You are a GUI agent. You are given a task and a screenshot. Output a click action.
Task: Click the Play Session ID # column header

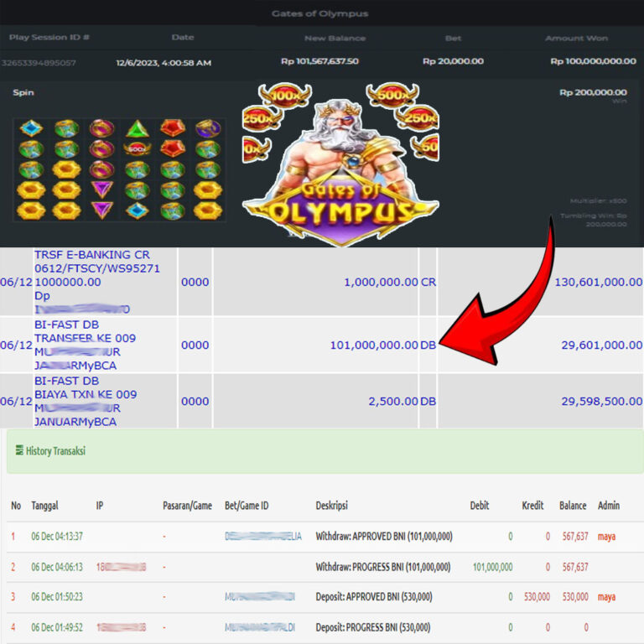pyautogui.click(x=49, y=38)
